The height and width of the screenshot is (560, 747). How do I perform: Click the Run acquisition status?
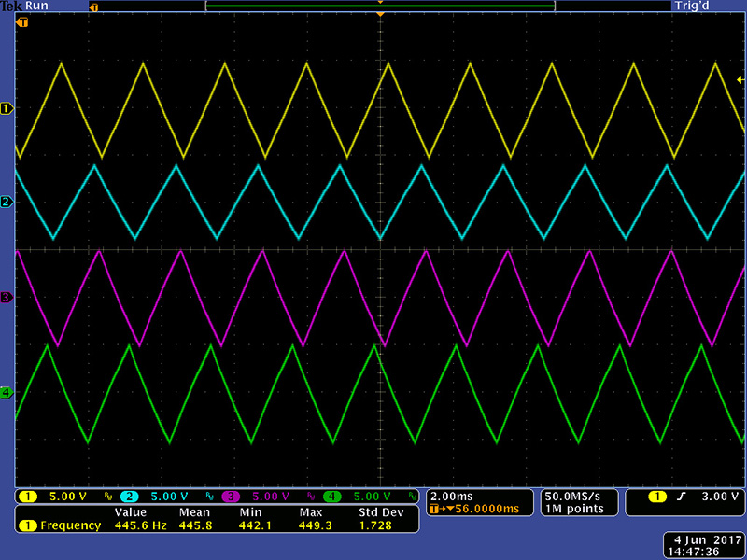coord(35,6)
